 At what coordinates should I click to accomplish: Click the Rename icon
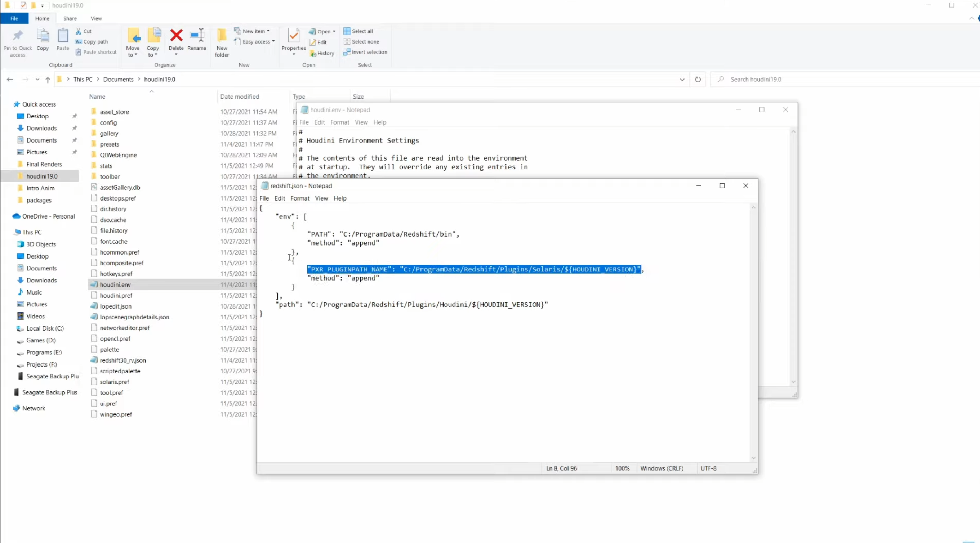(x=197, y=35)
